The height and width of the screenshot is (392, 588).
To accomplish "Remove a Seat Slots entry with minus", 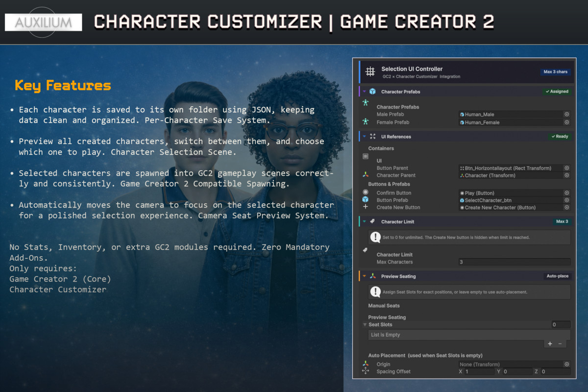I will pyautogui.click(x=560, y=344).
